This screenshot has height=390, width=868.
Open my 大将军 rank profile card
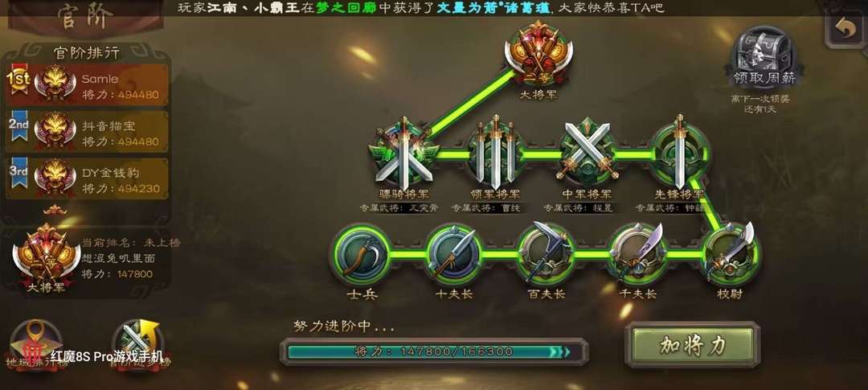tap(88, 261)
